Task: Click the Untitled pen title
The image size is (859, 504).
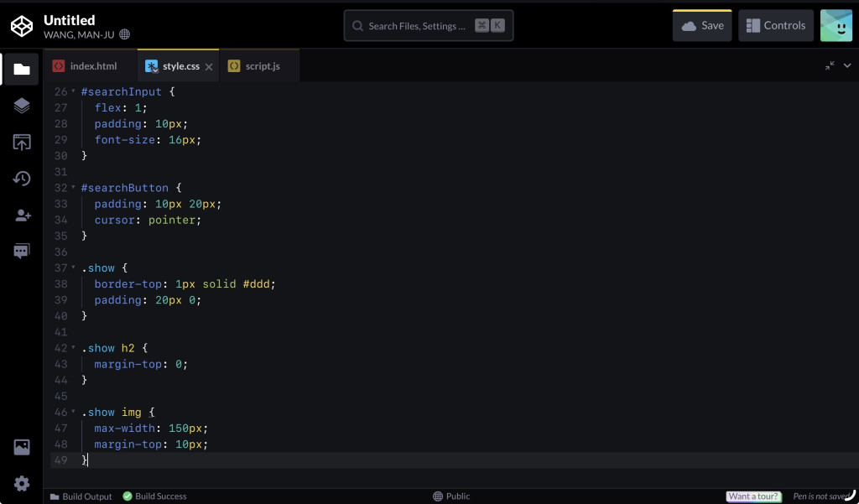Action: pos(69,20)
